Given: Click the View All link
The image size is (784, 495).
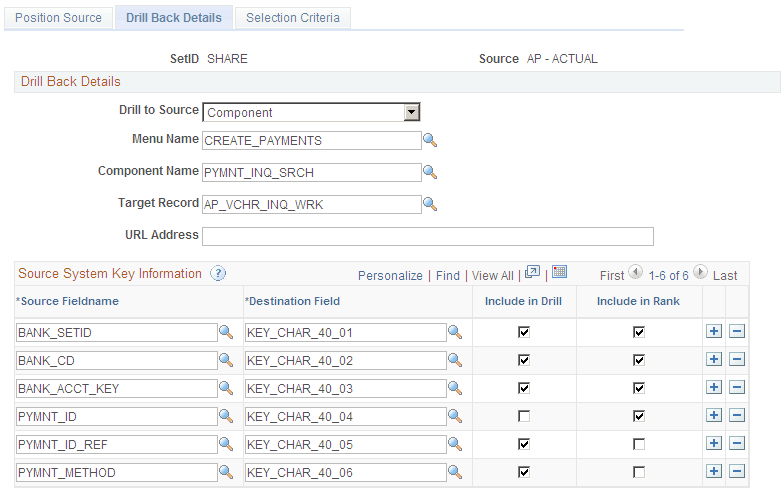Looking at the screenshot, I should click(493, 276).
